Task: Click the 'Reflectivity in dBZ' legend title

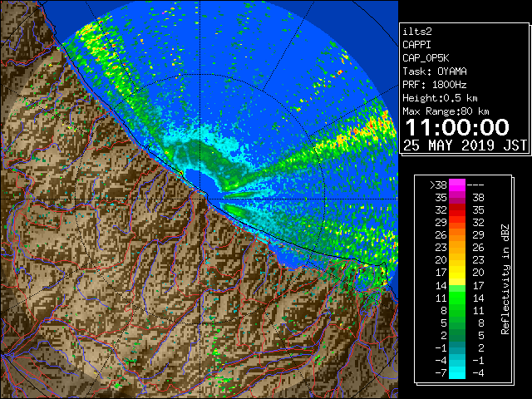Action: tap(505, 279)
